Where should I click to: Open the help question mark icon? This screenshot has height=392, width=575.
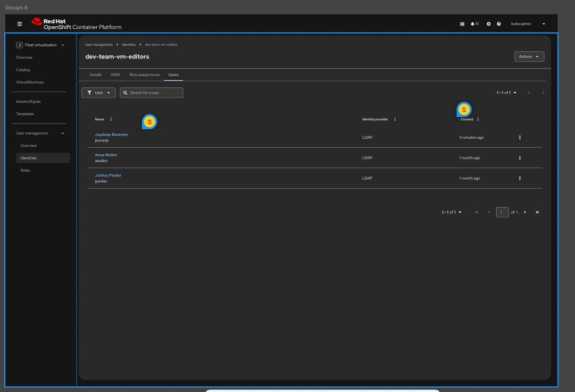click(499, 24)
